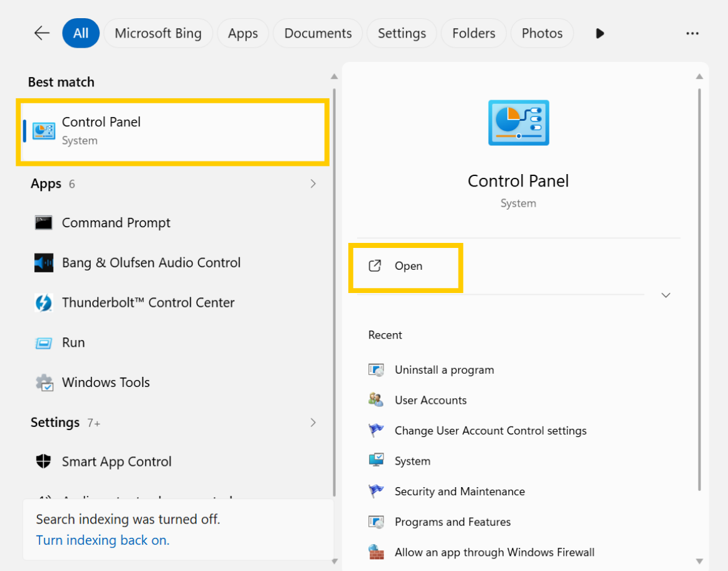This screenshot has height=571, width=728.
Task: Click the Smart App Control shield icon
Action: pyautogui.click(x=43, y=461)
